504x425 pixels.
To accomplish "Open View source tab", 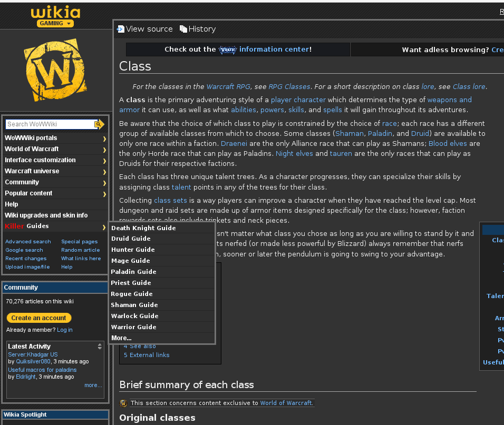I will pyautogui.click(x=149, y=29).
